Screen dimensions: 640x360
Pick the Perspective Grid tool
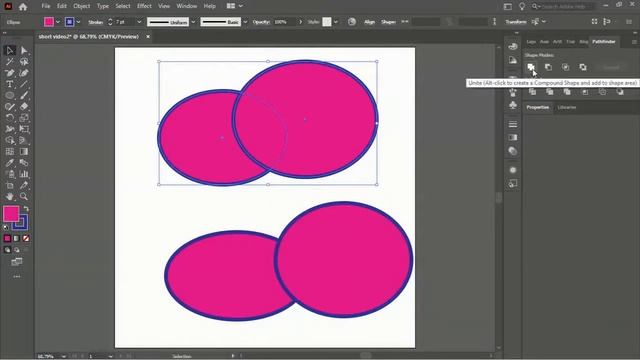tap(24, 140)
